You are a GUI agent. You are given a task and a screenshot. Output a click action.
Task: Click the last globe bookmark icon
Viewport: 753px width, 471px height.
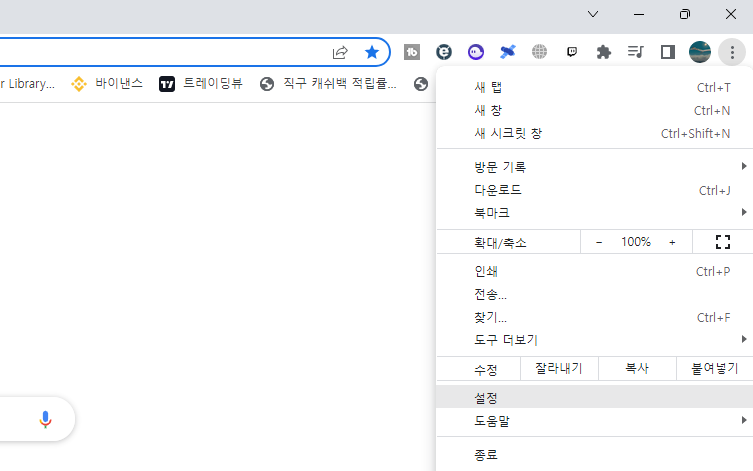pyautogui.click(x=421, y=84)
